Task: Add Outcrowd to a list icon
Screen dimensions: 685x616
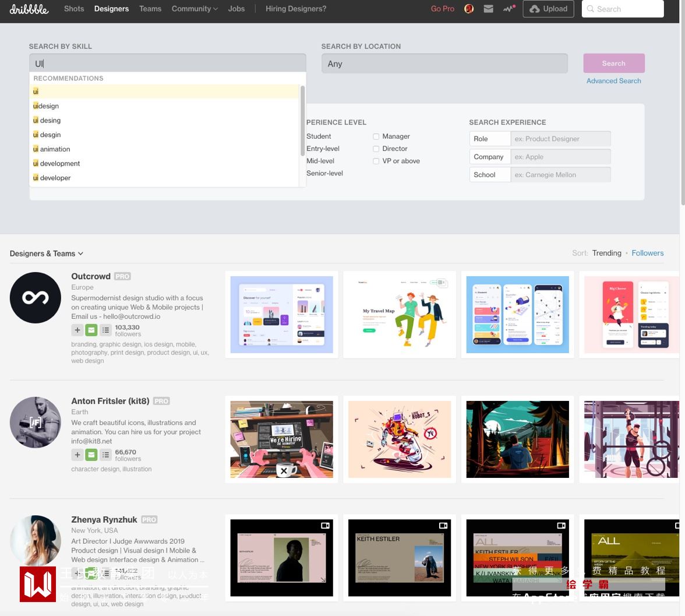Action: 105,330
